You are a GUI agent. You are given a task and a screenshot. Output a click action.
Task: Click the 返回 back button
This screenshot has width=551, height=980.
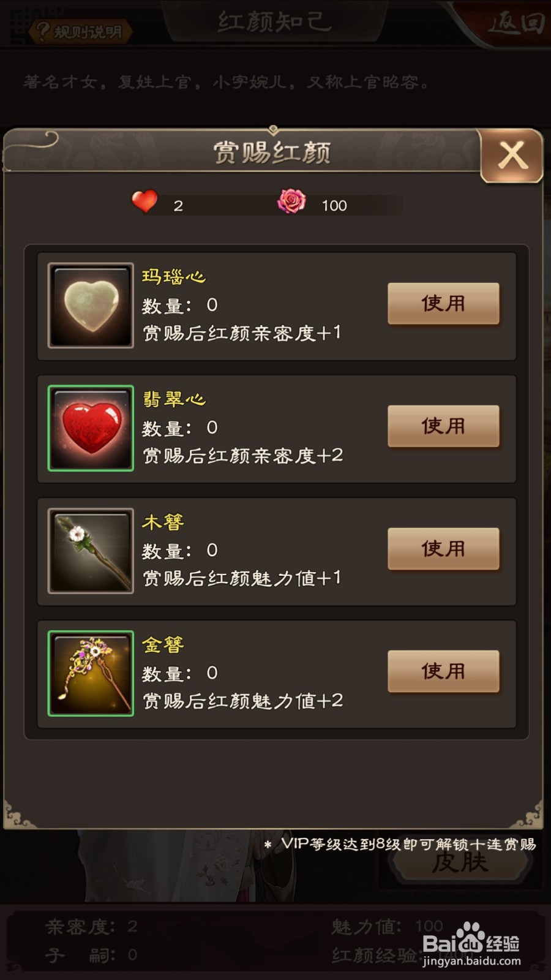pyautogui.click(x=516, y=23)
